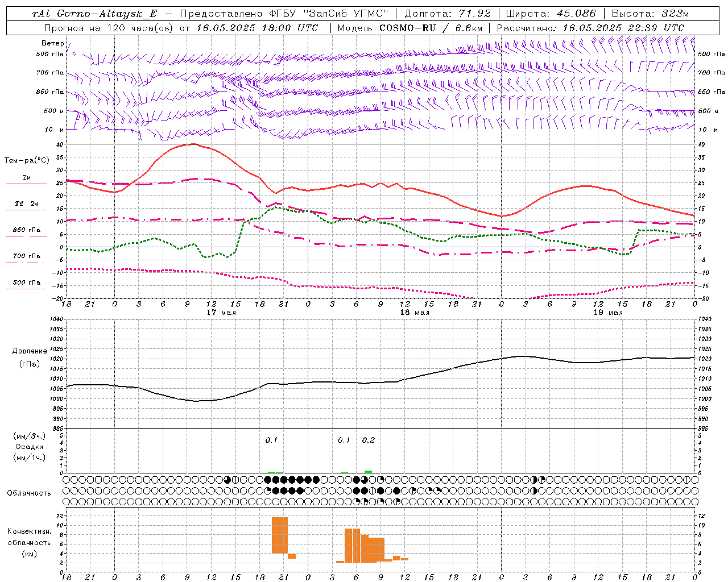Screen dimensions: 728x582
Task: Click the tallest orange convective cloud bar
Action: click(x=280, y=535)
